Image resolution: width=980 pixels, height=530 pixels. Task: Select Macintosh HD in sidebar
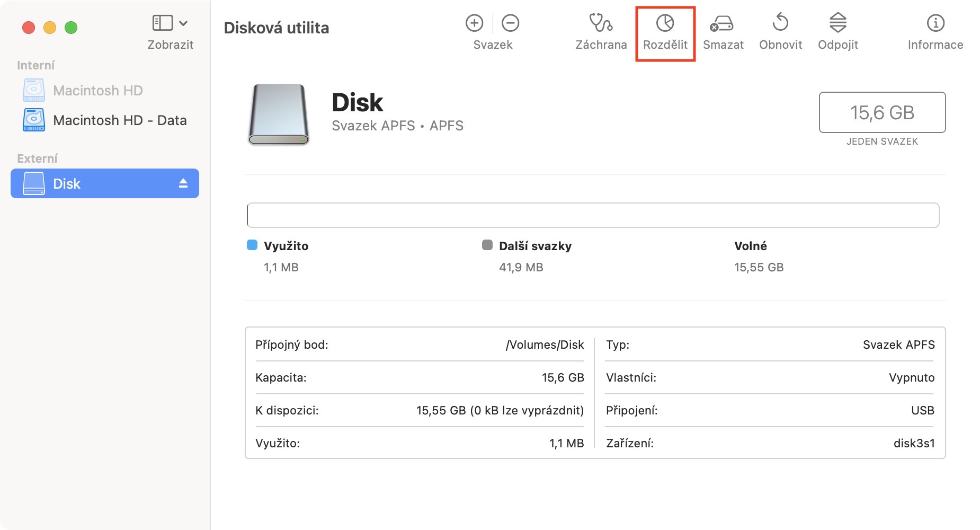click(97, 91)
